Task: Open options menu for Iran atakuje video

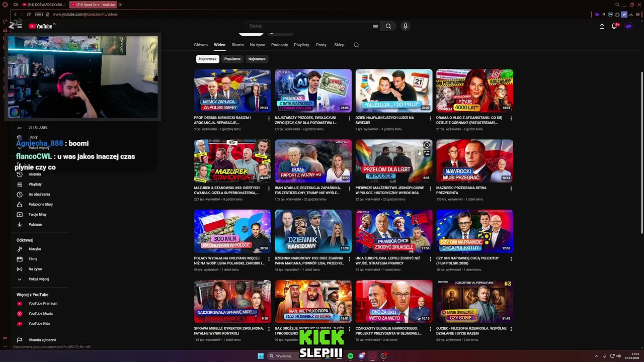Action: (x=350, y=189)
